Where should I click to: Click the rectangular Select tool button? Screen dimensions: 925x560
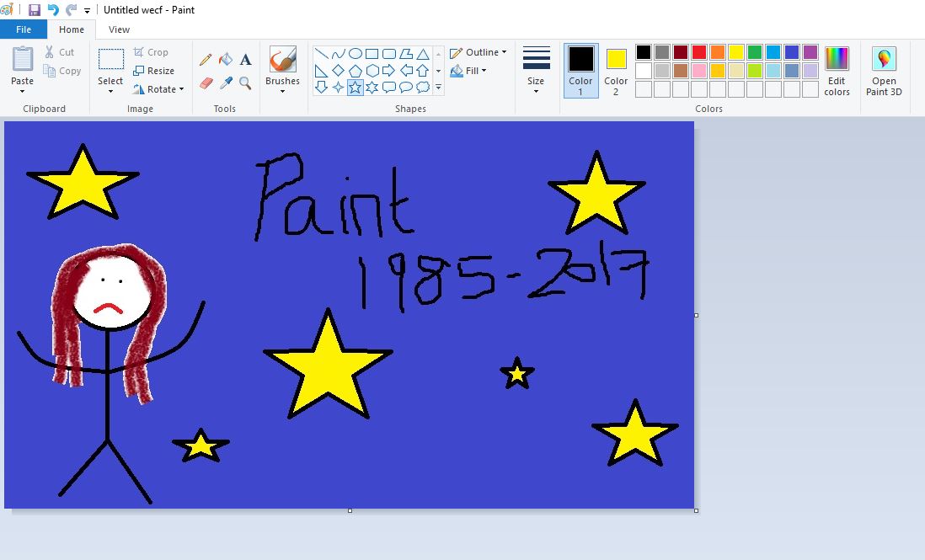pyautogui.click(x=110, y=66)
